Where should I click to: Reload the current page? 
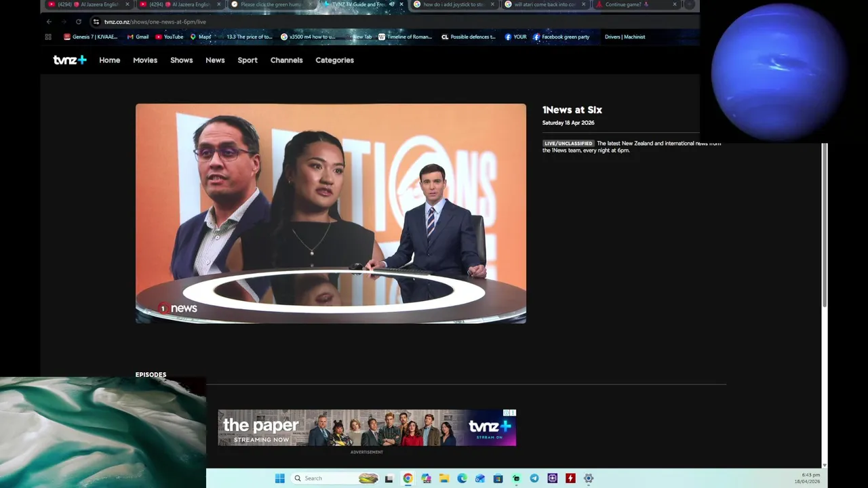[79, 22]
